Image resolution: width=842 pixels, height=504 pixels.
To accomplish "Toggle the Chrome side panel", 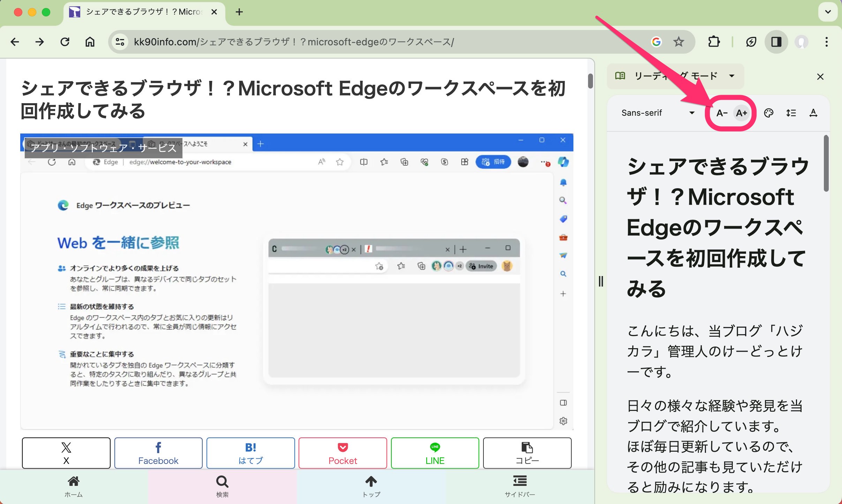I will 776,42.
